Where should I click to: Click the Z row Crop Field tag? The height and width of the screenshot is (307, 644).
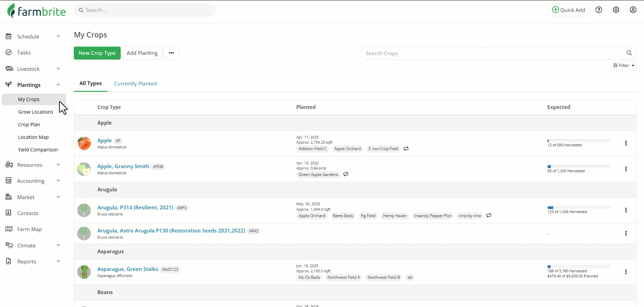383,149
